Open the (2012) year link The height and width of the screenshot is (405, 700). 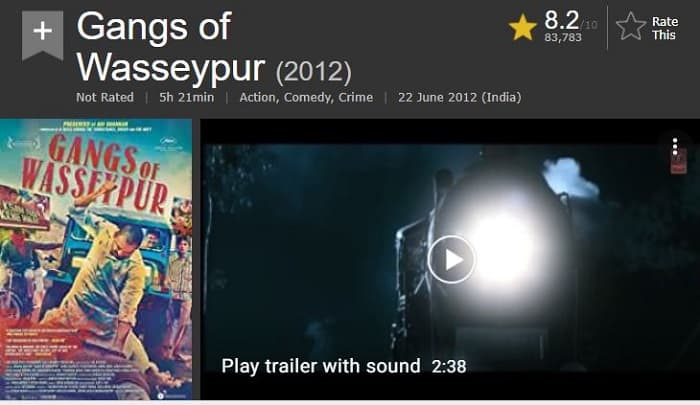pyautogui.click(x=313, y=71)
